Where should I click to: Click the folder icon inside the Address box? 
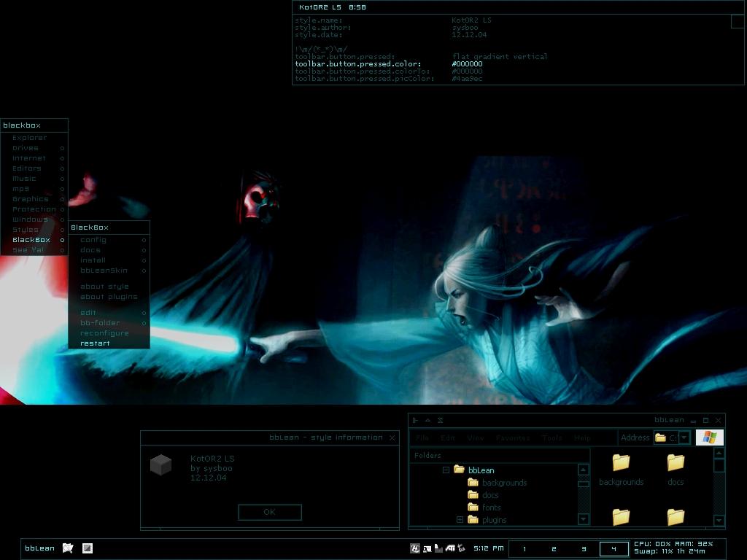(x=660, y=437)
